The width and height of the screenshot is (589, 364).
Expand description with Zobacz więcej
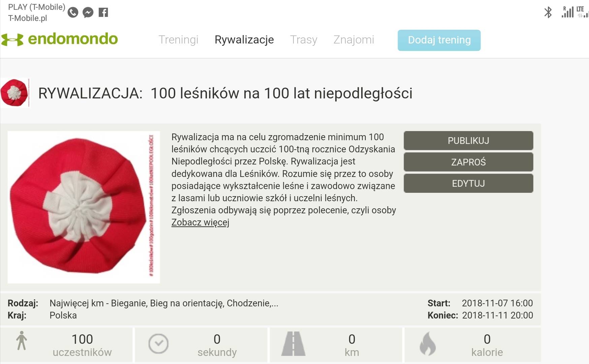(200, 222)
